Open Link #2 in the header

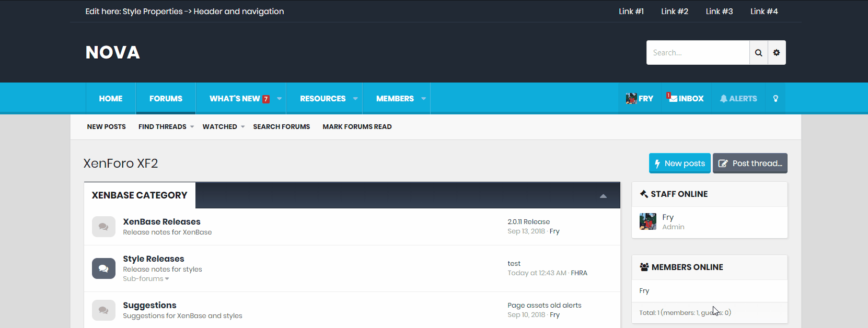tap(675, 11)
